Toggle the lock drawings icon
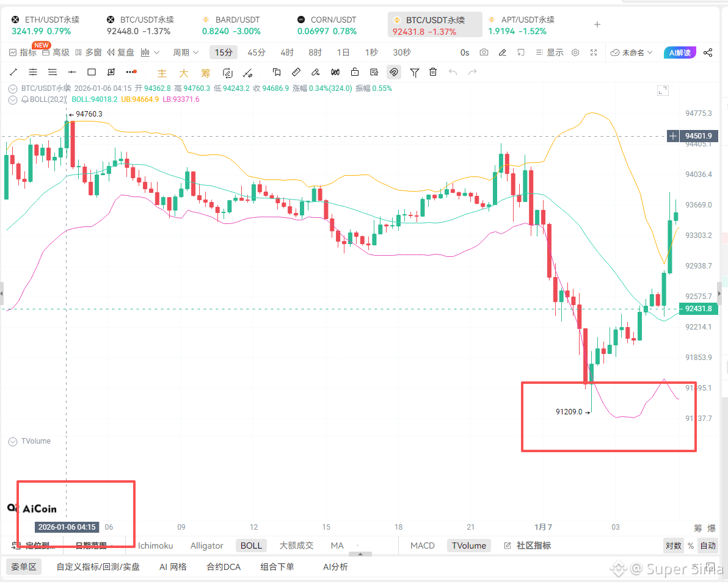Image resolution: width=728 pixels, height=584 pixels. 355,72
